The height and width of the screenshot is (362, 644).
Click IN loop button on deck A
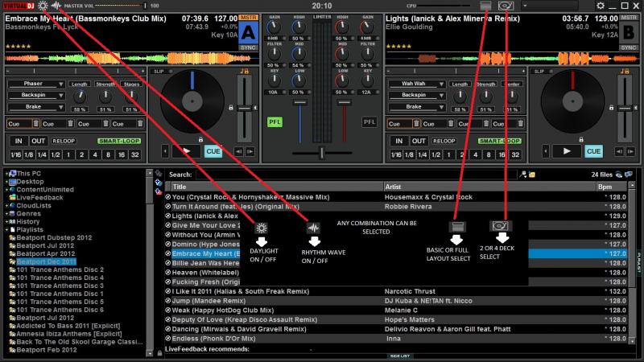19,141
